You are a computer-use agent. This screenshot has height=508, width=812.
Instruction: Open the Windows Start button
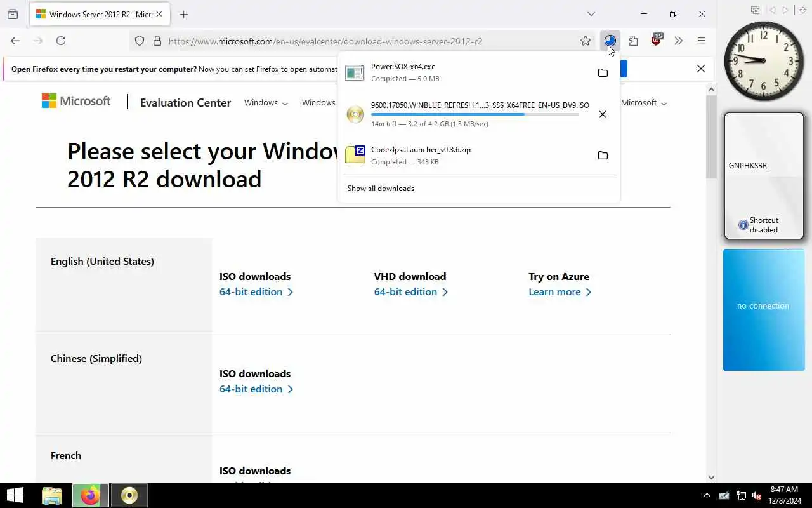pyautogui.click(x=15, y=495)
